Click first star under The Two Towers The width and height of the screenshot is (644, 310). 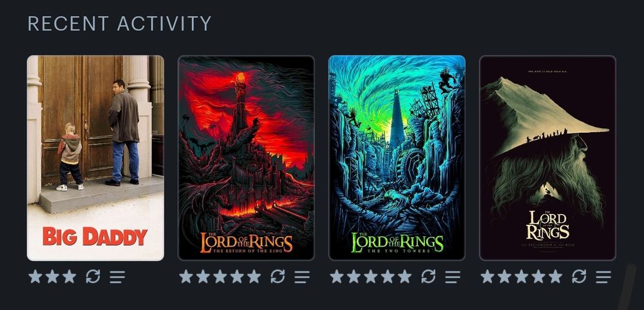point(337,276)
